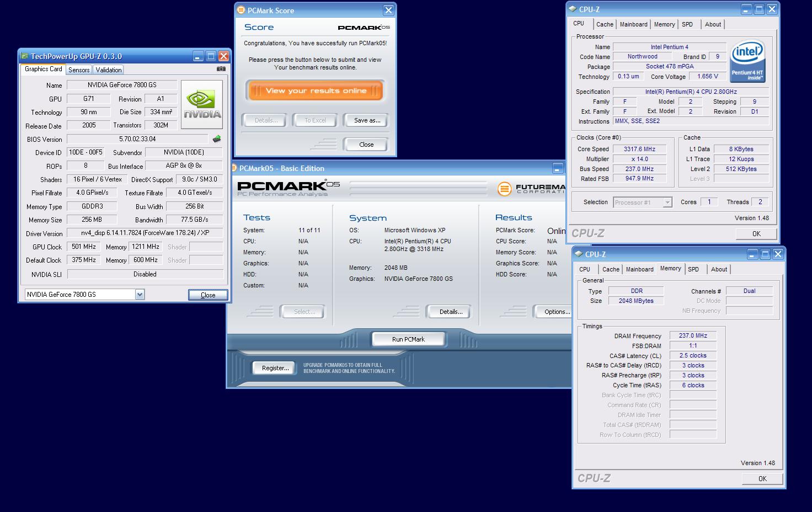Open the Validation tab in GPU-Z
The width and height of the screenshot is (812, 512).
[x=108, y=70]
